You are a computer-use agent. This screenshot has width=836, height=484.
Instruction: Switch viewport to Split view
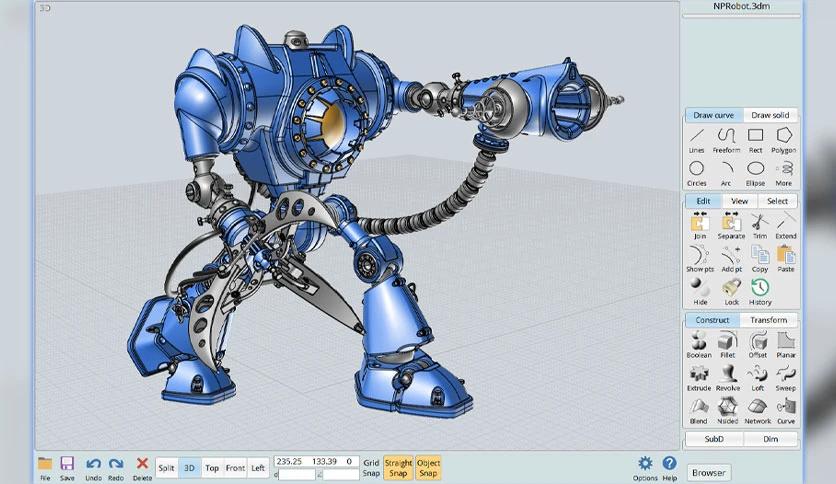tap(166, 468)
